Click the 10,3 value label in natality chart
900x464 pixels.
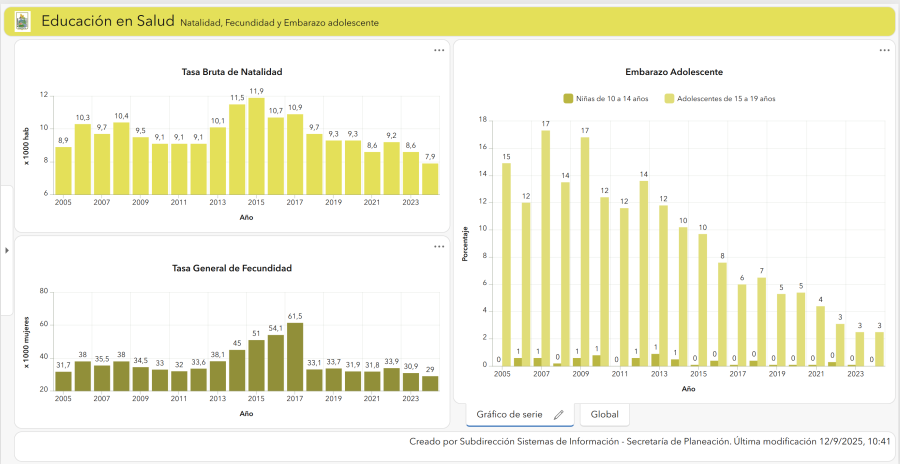point(83,117)
